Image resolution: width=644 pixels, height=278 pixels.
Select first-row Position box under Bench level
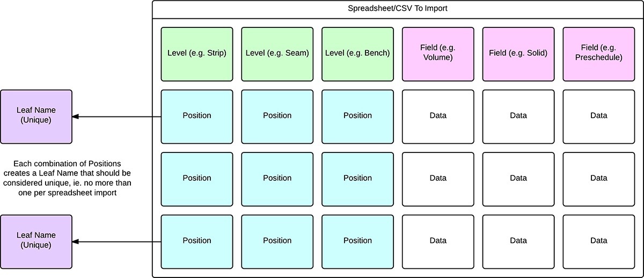click(x=357, y=116)
